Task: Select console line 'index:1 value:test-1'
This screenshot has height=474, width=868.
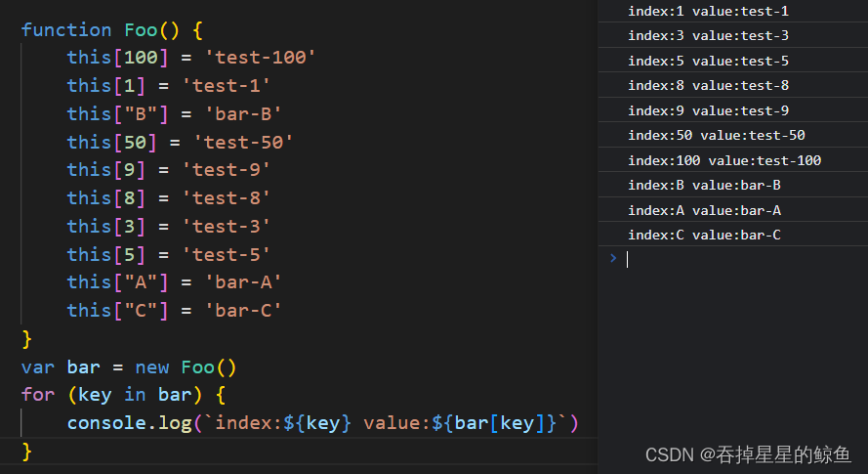Action: [708, 11]
